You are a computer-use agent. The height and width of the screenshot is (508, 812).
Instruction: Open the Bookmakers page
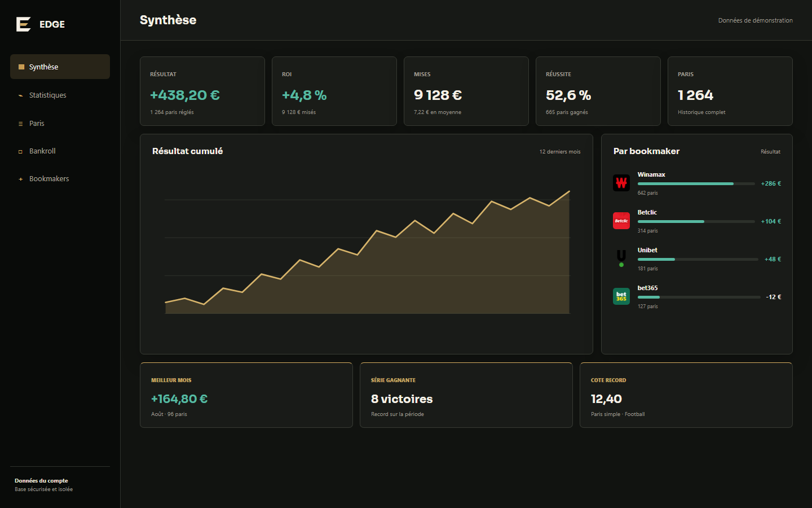[60, 178]
